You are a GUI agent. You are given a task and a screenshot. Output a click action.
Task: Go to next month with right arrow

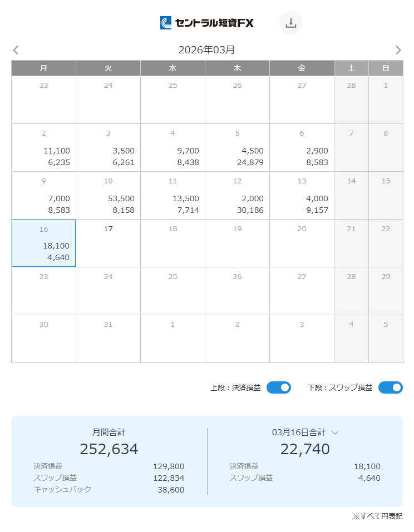click(398, 50)
